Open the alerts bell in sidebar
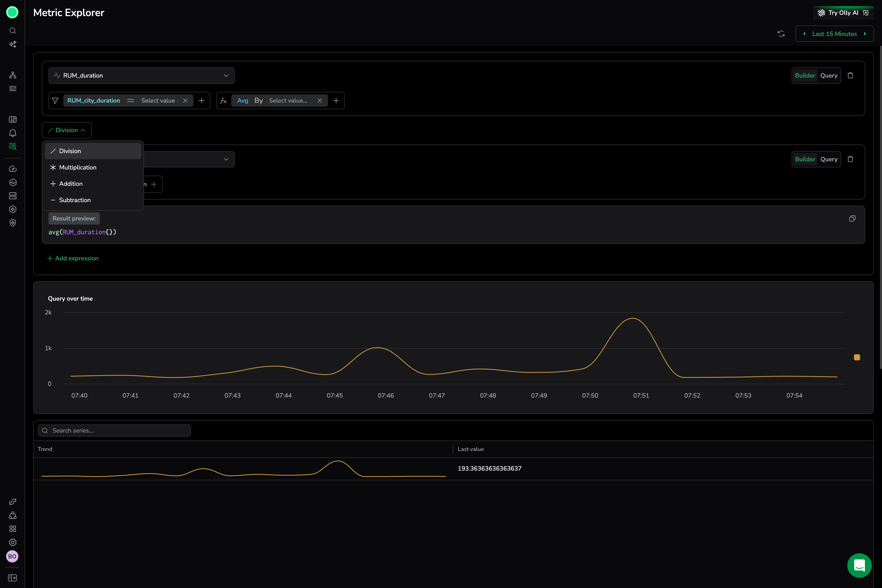The height and width of the screenshot is (588, 882). (13, 133)
